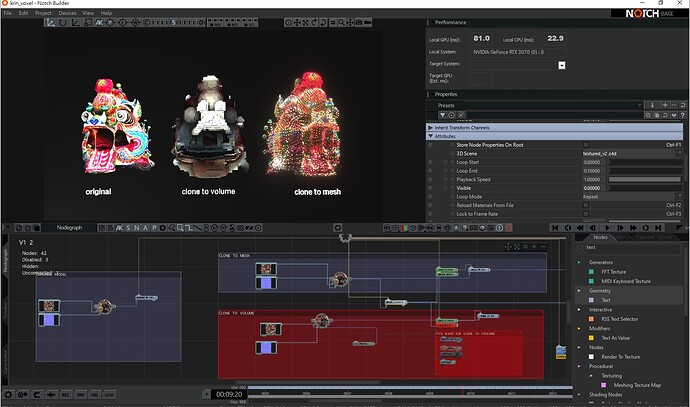
Task: Collapse the Geometry category in Nodes list
Action: (x=579, y=291)
